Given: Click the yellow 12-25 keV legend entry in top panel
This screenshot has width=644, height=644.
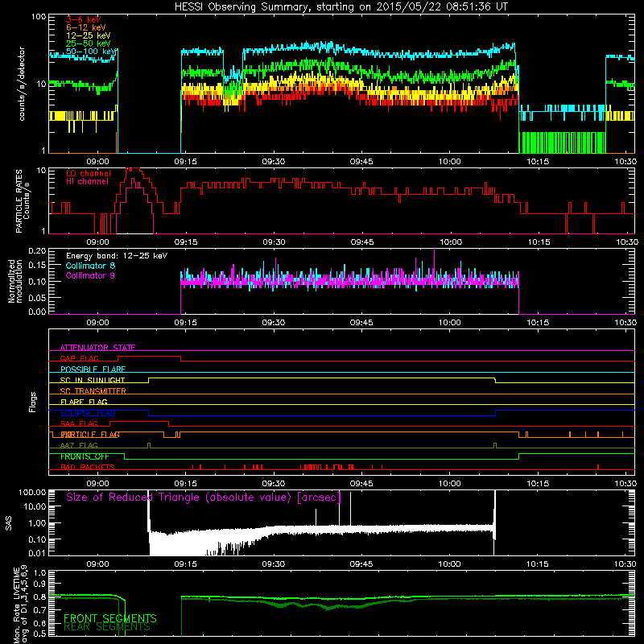Looking at the screenshot, I should (89, 35).
